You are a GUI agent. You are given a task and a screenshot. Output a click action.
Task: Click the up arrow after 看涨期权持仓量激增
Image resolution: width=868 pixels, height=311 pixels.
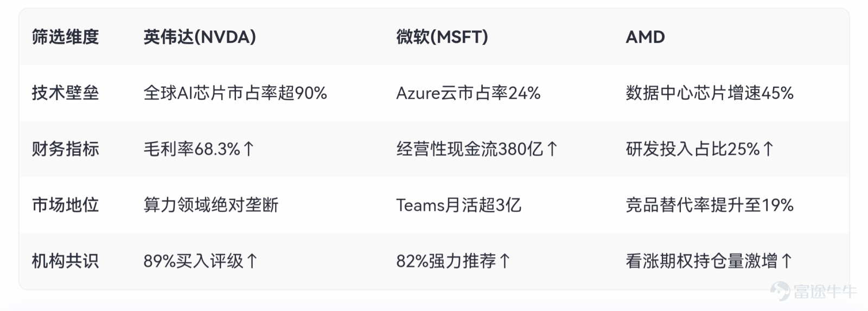click(787, 261)
